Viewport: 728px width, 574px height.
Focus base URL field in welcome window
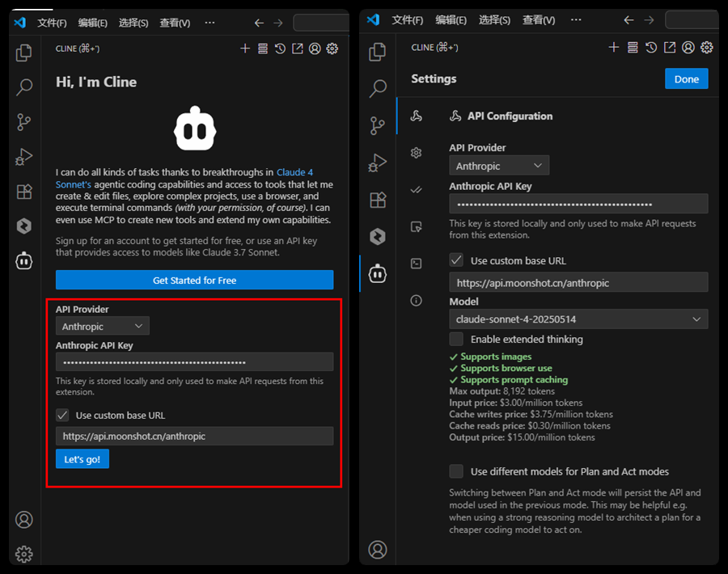click(194, 437)
